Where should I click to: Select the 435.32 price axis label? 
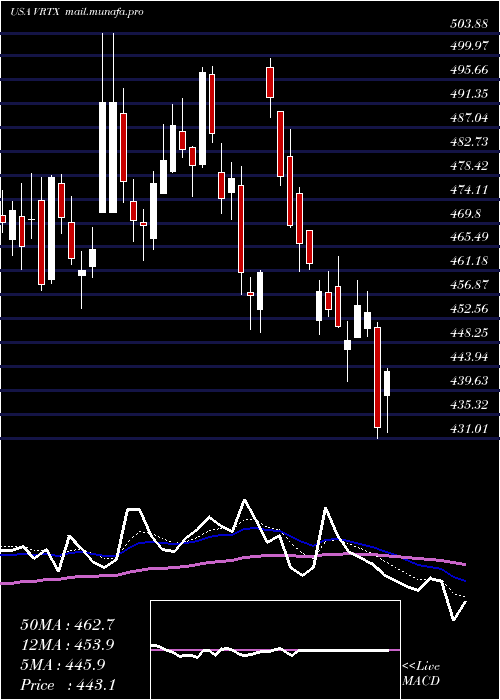[468, 405]
